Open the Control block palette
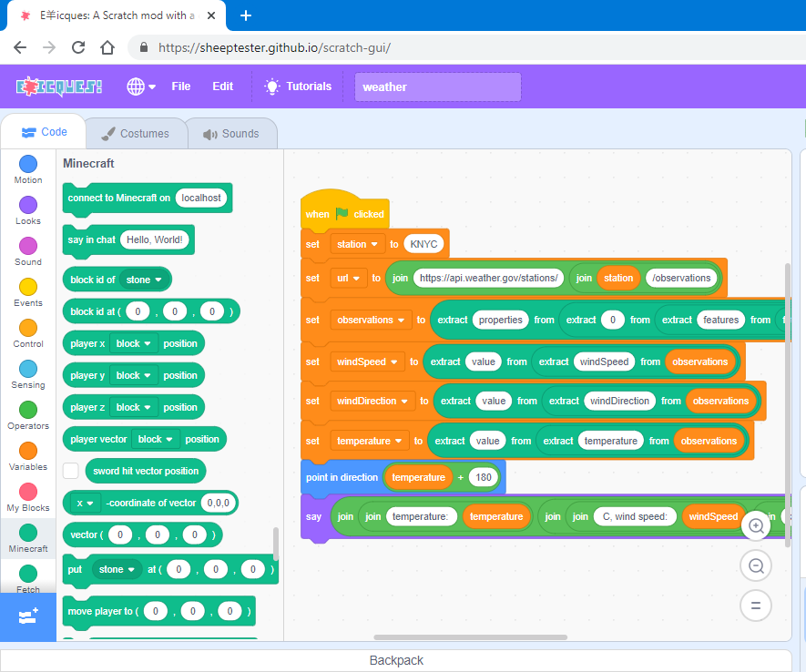Viewport: 806px width, 672px height. (x=27, y=328)
